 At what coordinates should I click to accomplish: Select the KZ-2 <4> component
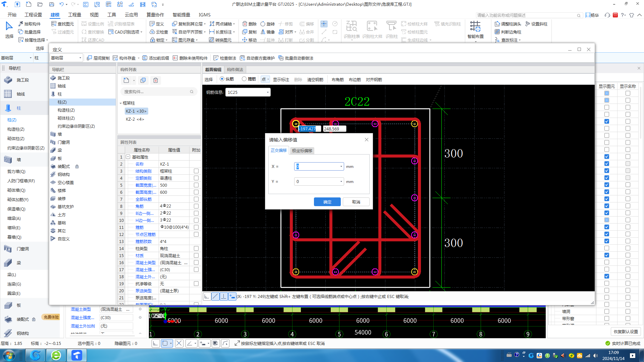click(135, 119)
